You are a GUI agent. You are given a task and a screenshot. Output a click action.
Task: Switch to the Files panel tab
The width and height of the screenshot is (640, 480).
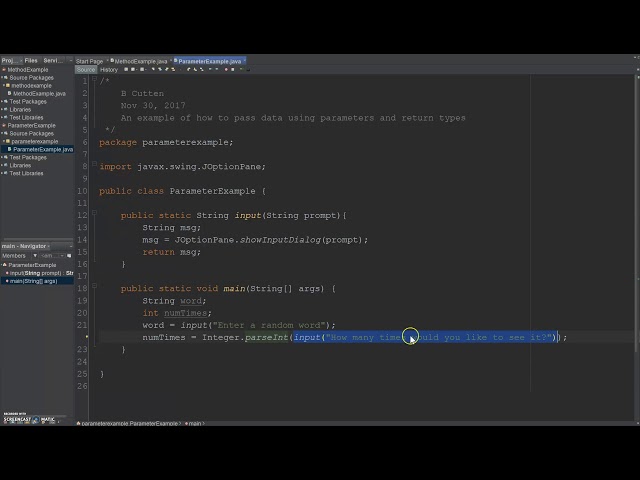[31, 60]
